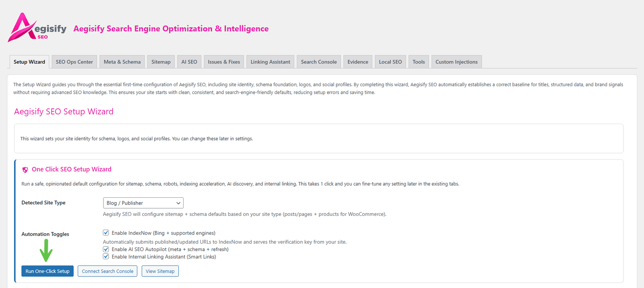Switch to Linking Assistant tab
Viewport: 644px width, 288px height.
click(270, 62)
